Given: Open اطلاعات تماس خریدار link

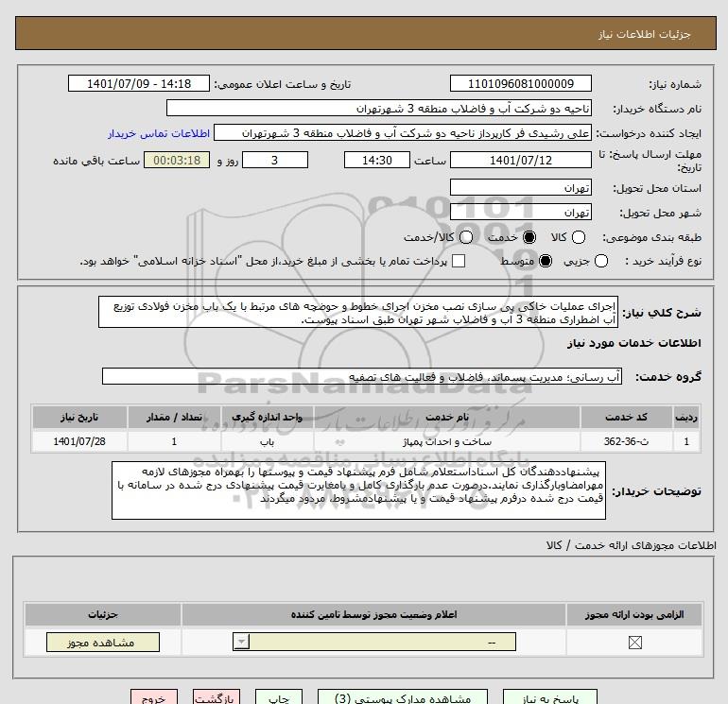Looking at the screenshot, I should (159, 133).
